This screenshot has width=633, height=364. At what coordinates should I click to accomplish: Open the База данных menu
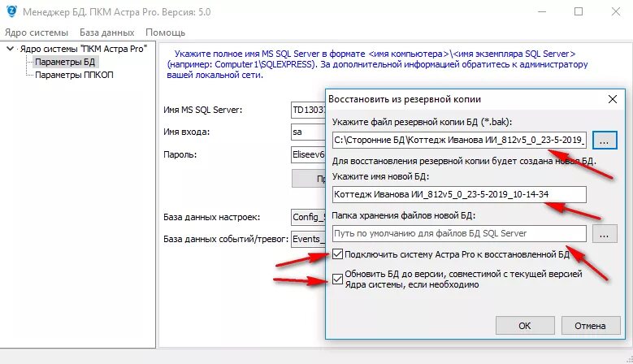click(106, 32)
